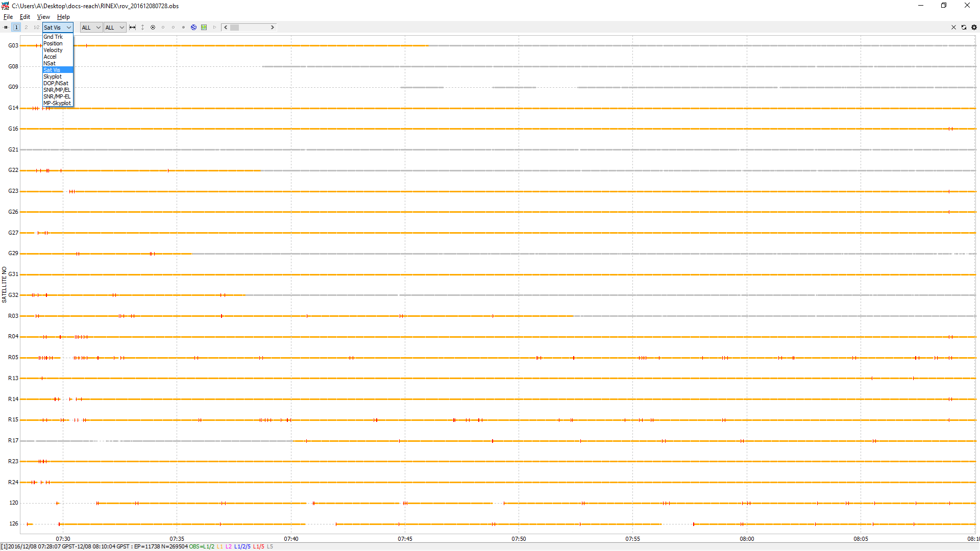980x551 pixels.
Task: Step time slider back with left arrow
Action: (x=226, y=28)
